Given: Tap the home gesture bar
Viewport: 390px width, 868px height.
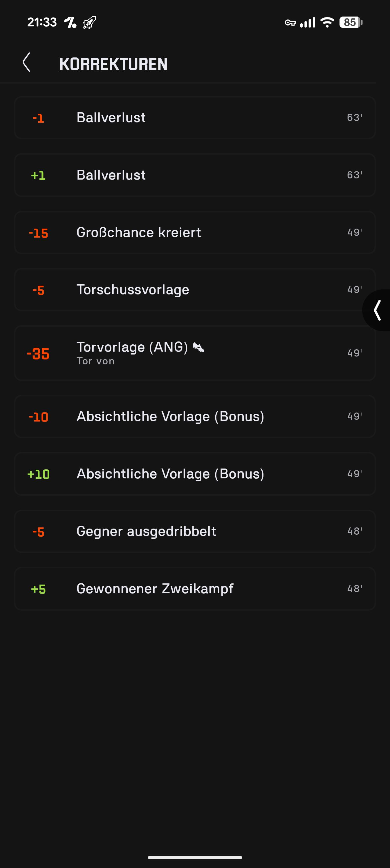Looking at the screenshot, I should coord(195,857).
